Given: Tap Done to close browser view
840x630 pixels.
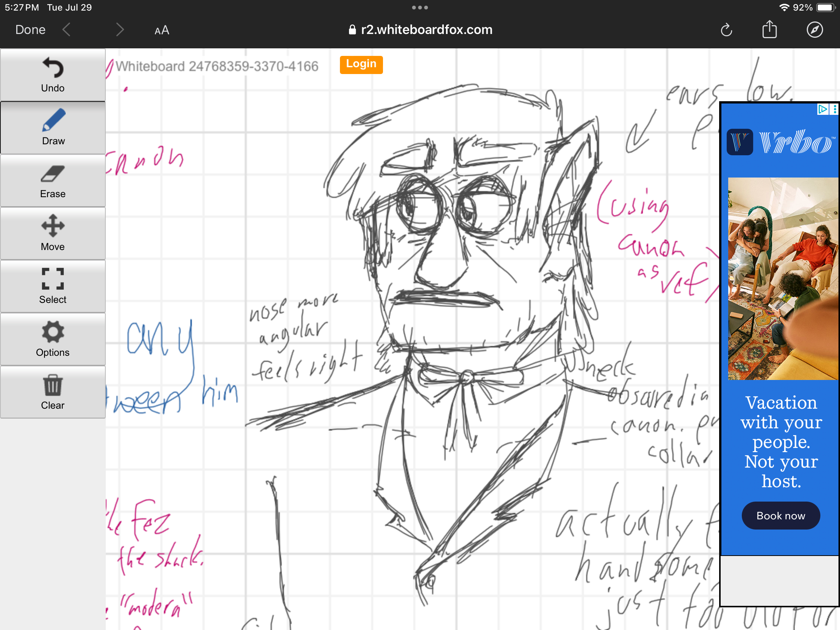Looking at the screenshot, I should [x=30, y=29].
